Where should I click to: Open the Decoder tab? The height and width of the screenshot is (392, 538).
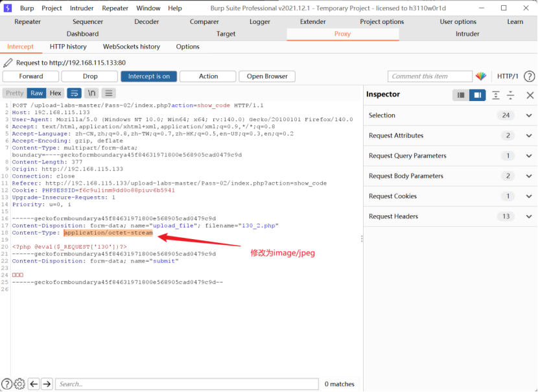[x=146, y=21]
